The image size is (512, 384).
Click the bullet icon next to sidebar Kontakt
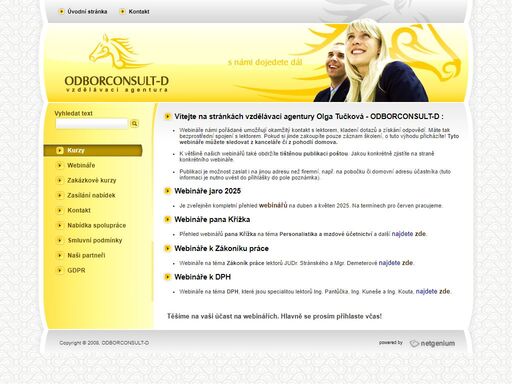pyautogui.click(x=60, y=210)
